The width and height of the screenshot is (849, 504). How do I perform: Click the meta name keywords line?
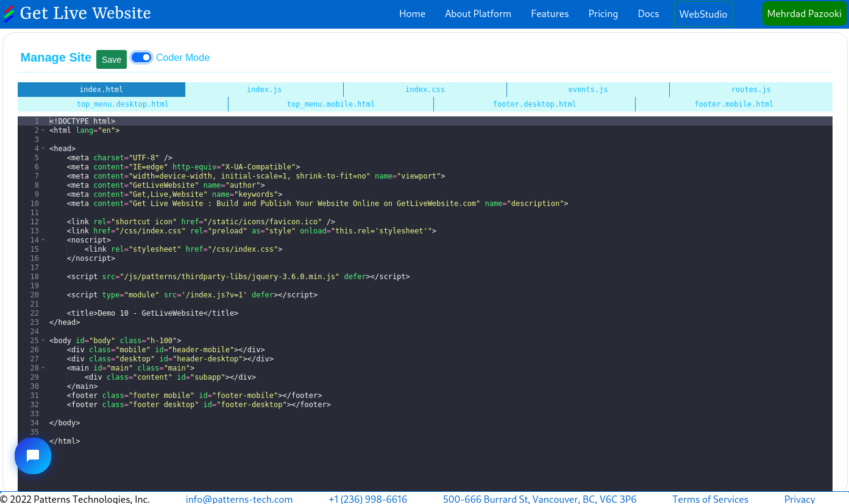point(174,194)
